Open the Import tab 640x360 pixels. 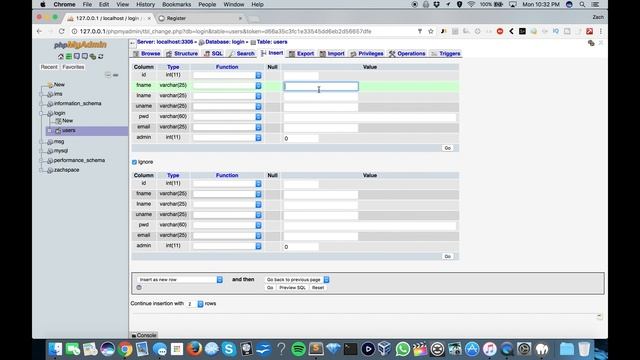(332, 53)
